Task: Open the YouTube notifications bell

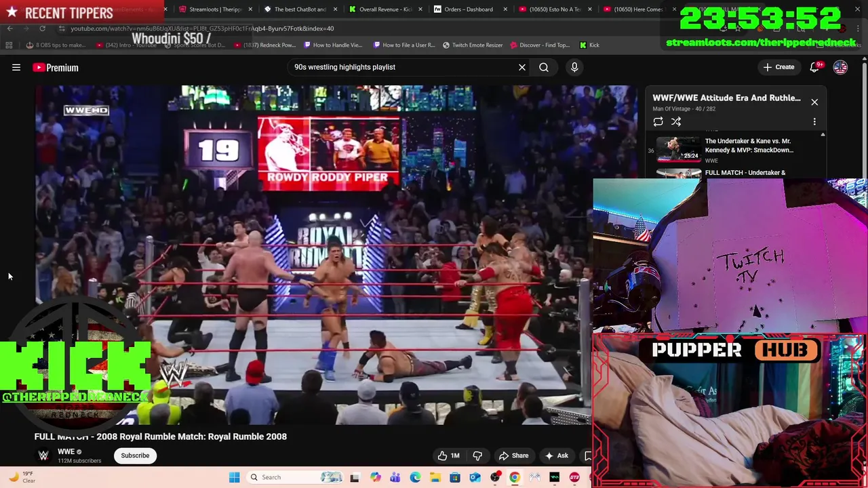Action: click(x=815, y=67)
